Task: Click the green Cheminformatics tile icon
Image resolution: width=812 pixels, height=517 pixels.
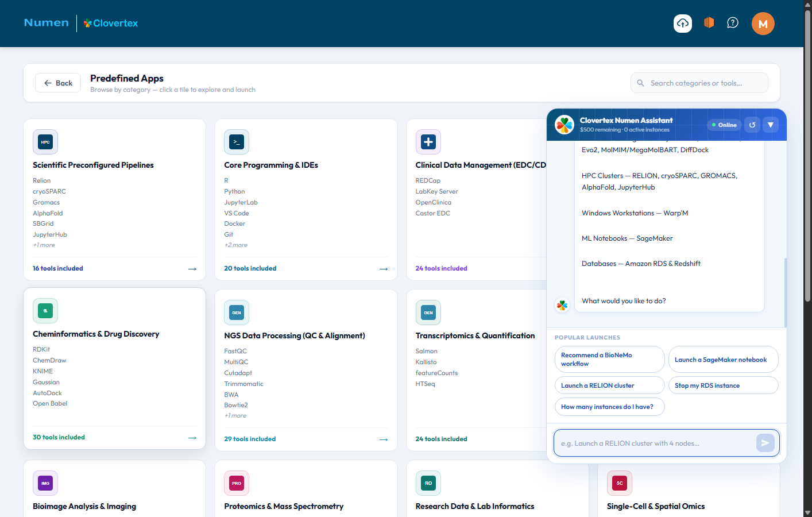Action: point(45,311)
